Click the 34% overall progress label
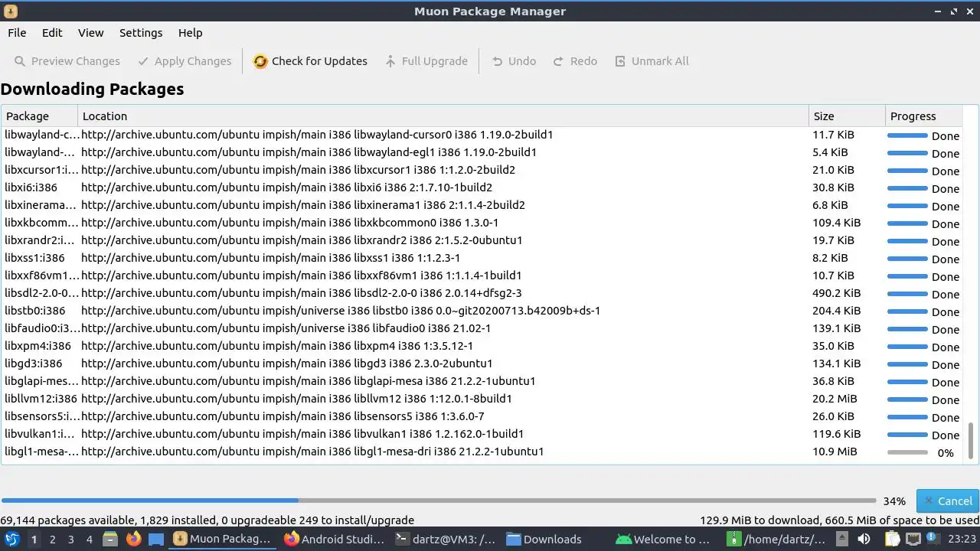 click(x=894, y=501)
